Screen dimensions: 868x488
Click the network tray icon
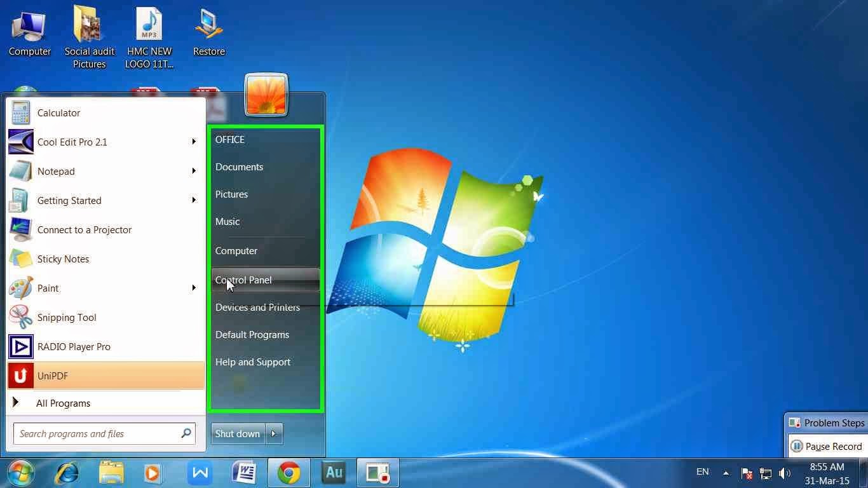(766, 473)
